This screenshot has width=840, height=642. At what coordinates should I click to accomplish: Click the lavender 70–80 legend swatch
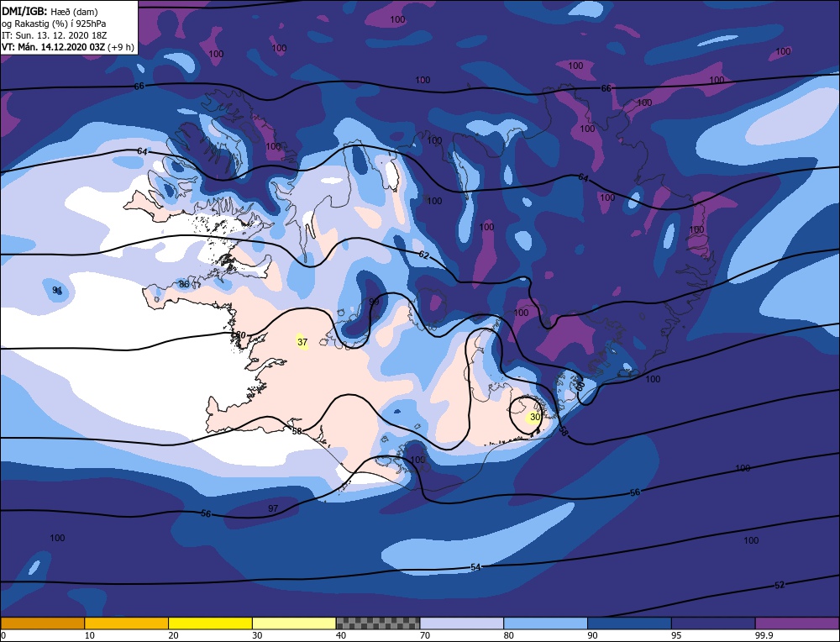coord(462,624)
